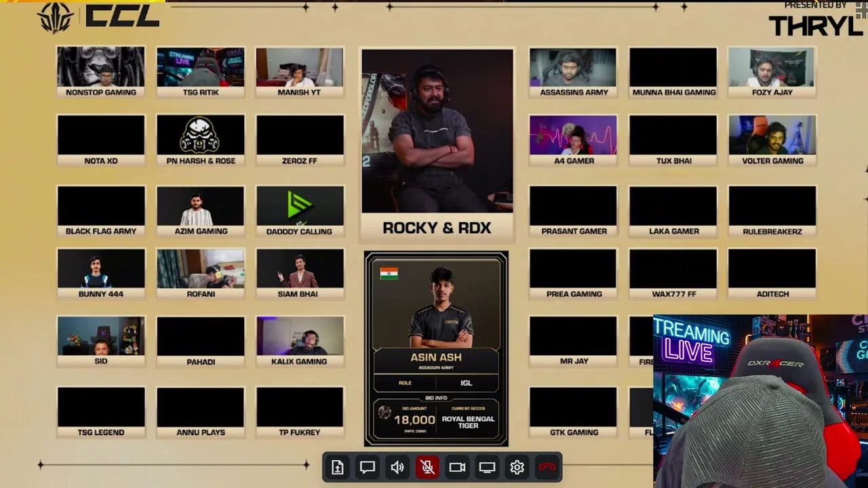Click the TP Fukrey tile

(x=300, y=412)
